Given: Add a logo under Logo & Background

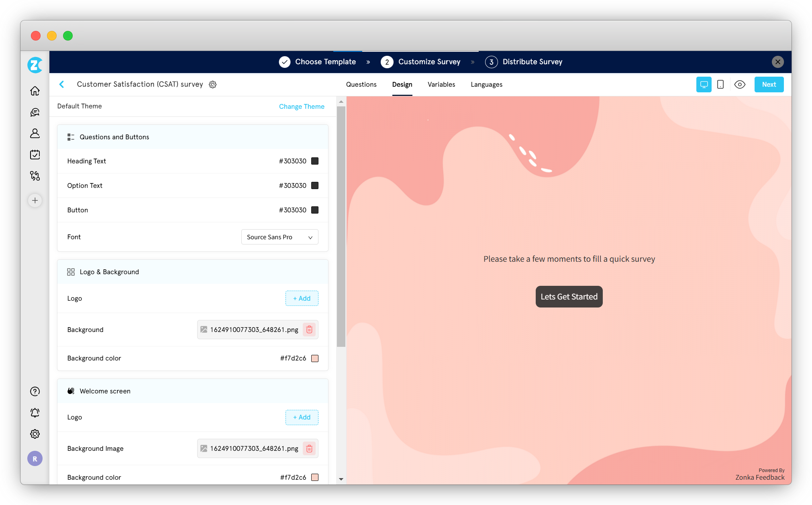Looking at the screenshot, I should tap(302, 298).
